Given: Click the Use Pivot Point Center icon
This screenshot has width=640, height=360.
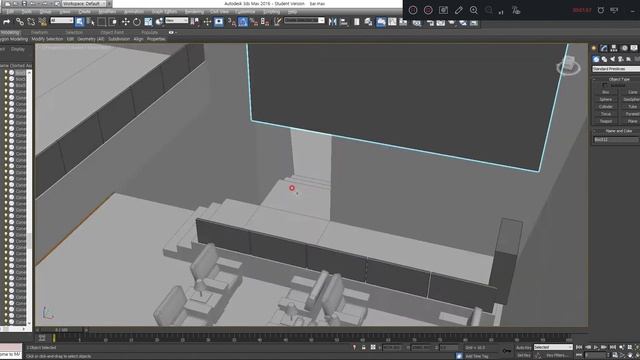Looking at the screenshot, I should [196, 22].
